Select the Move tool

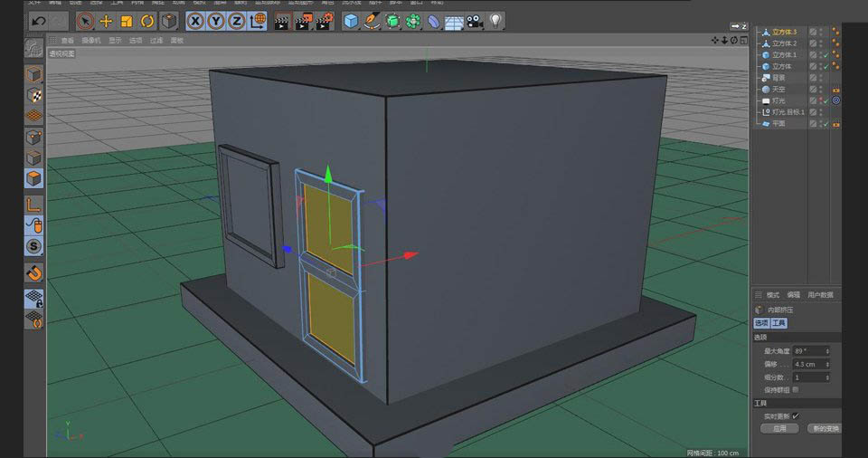106,21
